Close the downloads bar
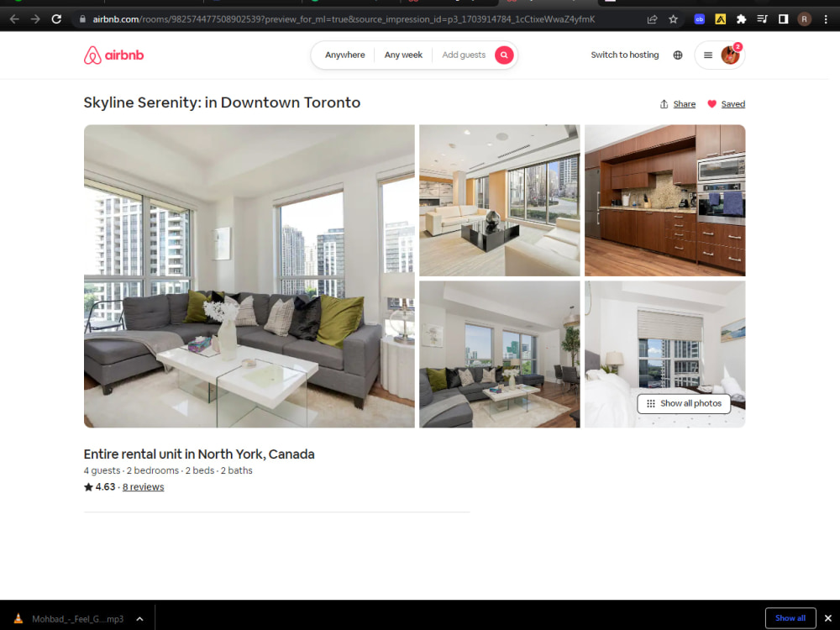This screenshot has height=630, width=840. point(827,618)
